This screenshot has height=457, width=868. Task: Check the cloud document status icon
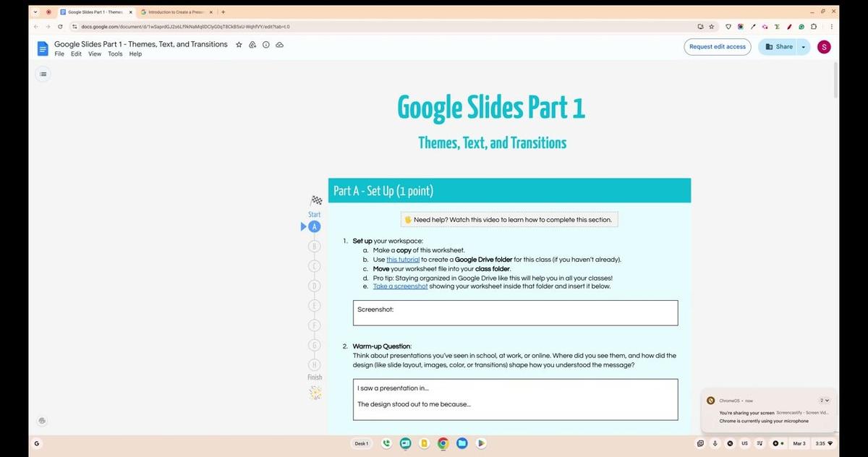pos(279,45)
